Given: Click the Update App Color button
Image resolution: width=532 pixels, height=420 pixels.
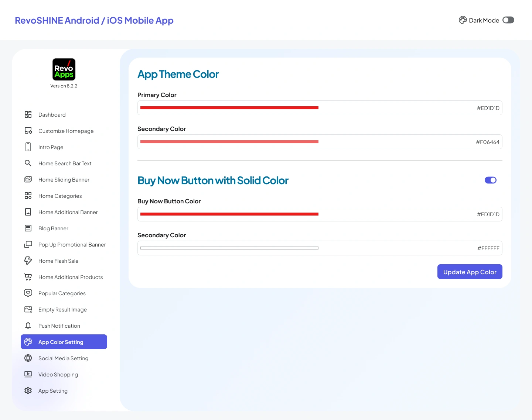Looking at the screenshot, I should pyautogui.click(x=470, y=272).
